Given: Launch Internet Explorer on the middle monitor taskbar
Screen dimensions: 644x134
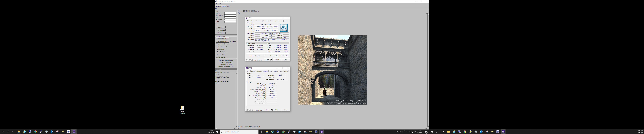Looking at the screenshot, I should tap(272, 132).
